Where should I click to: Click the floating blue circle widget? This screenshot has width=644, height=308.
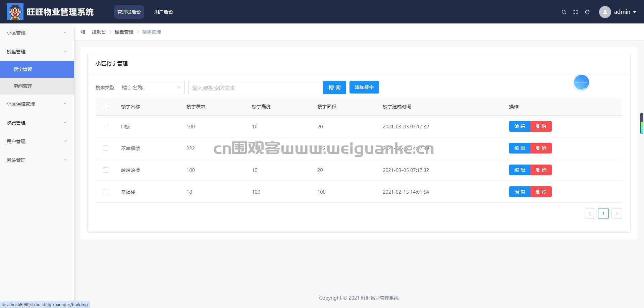point(581,82)
